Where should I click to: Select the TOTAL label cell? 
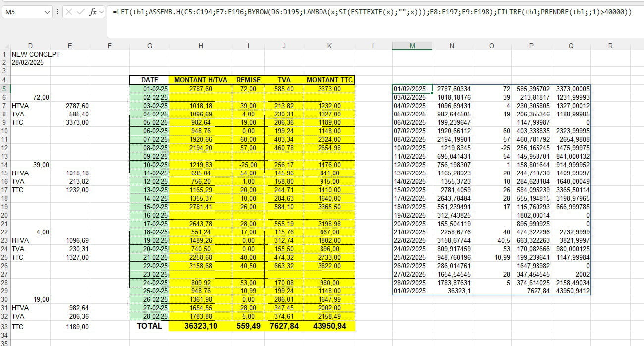point(149,326)
